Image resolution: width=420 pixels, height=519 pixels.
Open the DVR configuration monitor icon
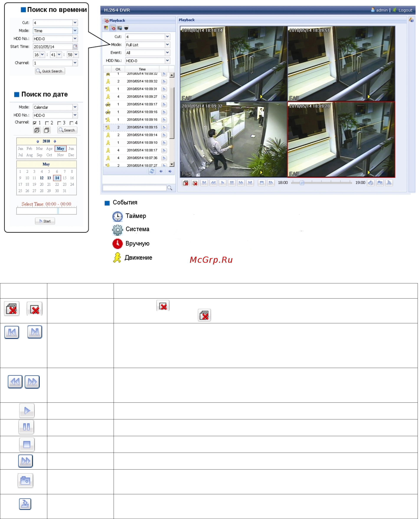(x=120, y=28)
